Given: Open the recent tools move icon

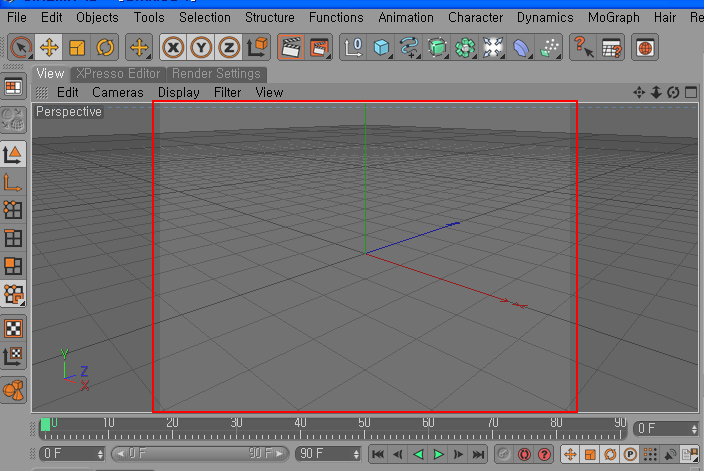Looking at the screenshot, I should pos(139,47).
